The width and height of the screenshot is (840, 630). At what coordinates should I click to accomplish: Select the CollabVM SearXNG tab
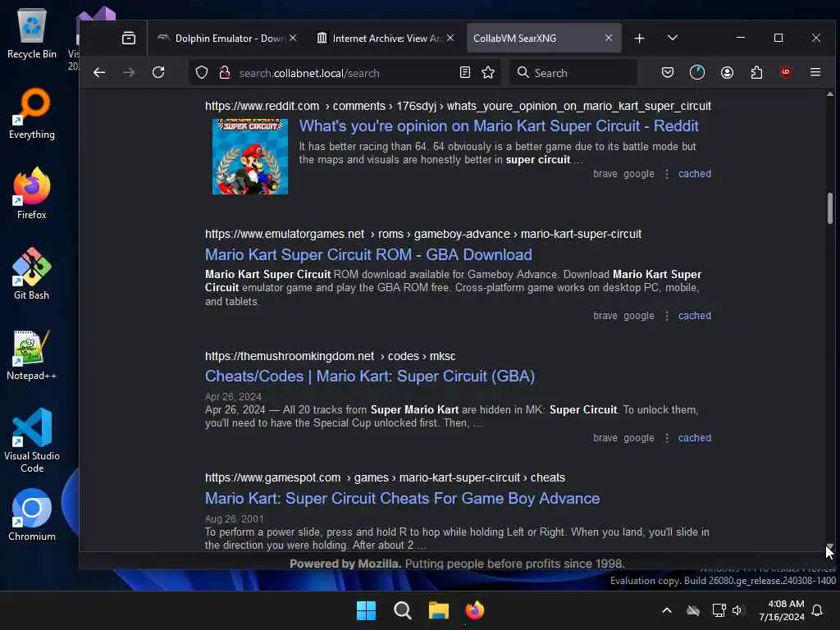[544, 38]
